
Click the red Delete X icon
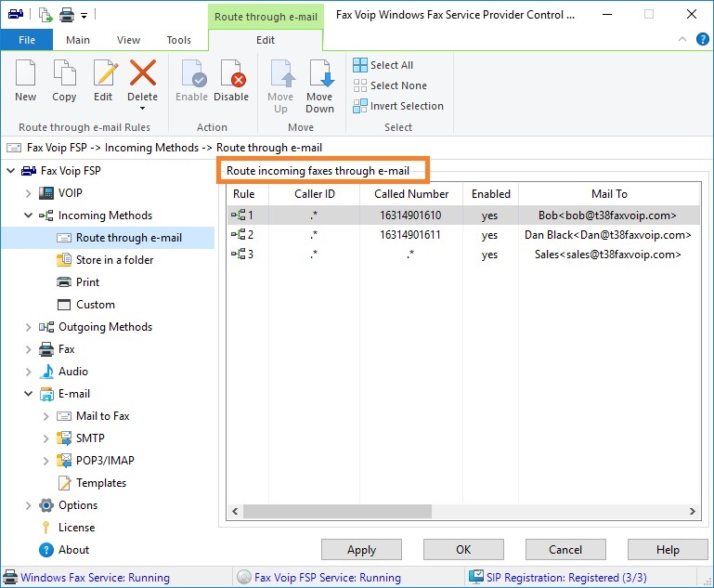coord(143,72)
